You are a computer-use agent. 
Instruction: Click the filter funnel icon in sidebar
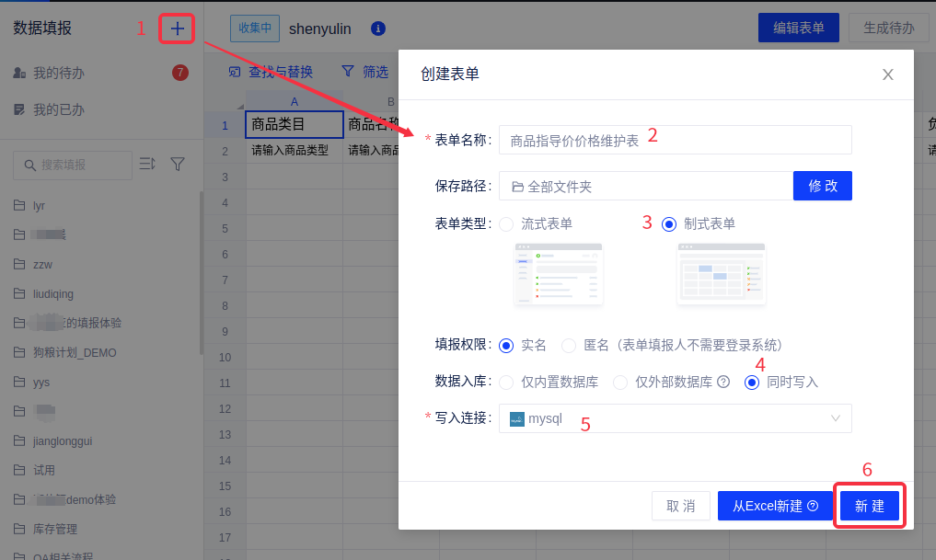[178, 164]
